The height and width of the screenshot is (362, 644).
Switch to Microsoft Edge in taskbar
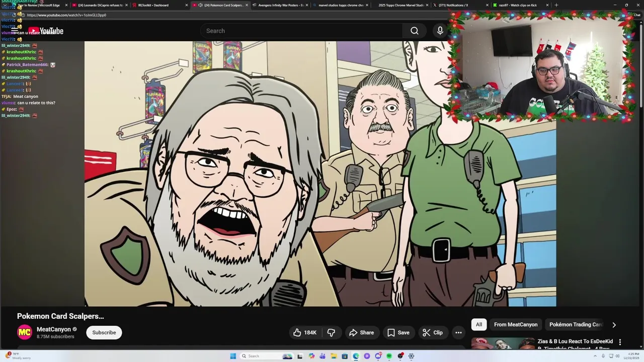pos(356,356)
